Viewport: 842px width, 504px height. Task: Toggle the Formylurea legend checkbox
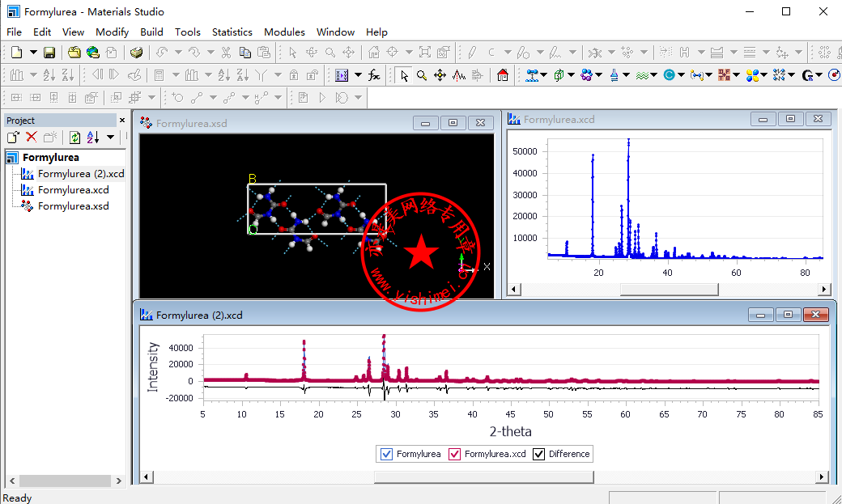coord(387,454)
